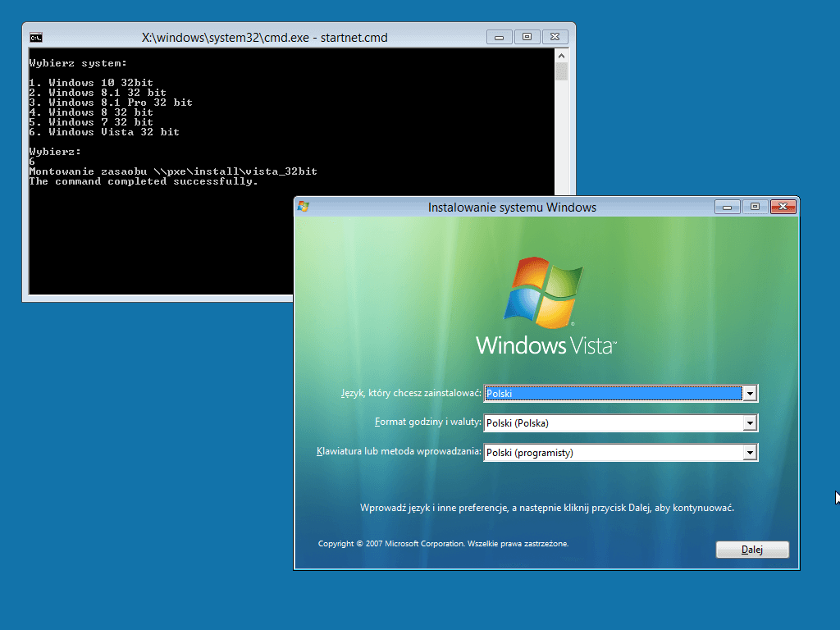Open the time and currency format dropdown arrow
Screen dimensions: 840x630
(750, 423)
